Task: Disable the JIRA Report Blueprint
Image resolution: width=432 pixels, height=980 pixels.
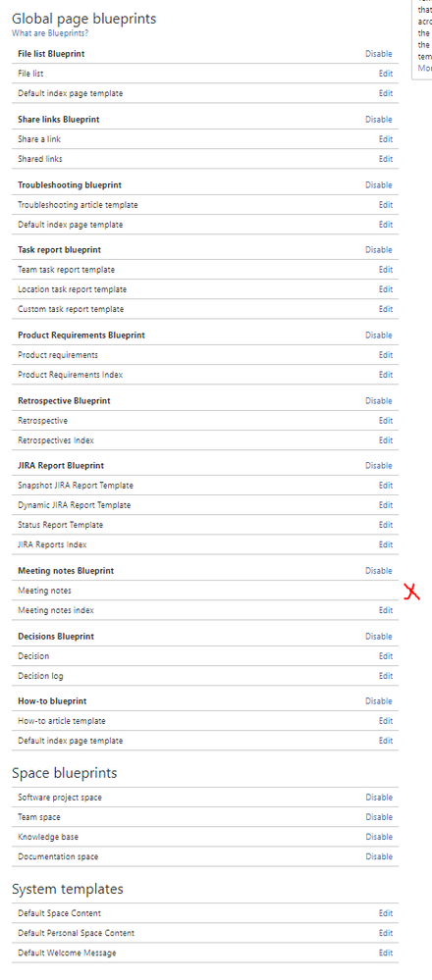Action: tap(379, 466)
